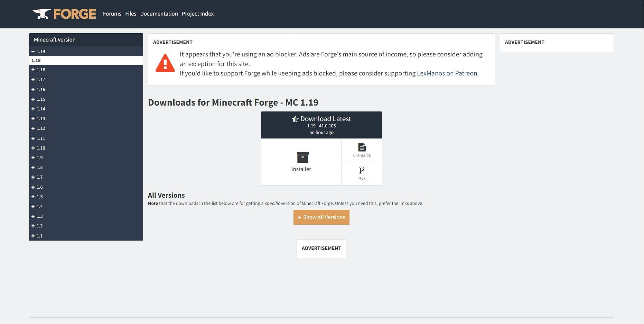Click the Show all Versions button
644x324 pixels.
click(x=321, y=217)
